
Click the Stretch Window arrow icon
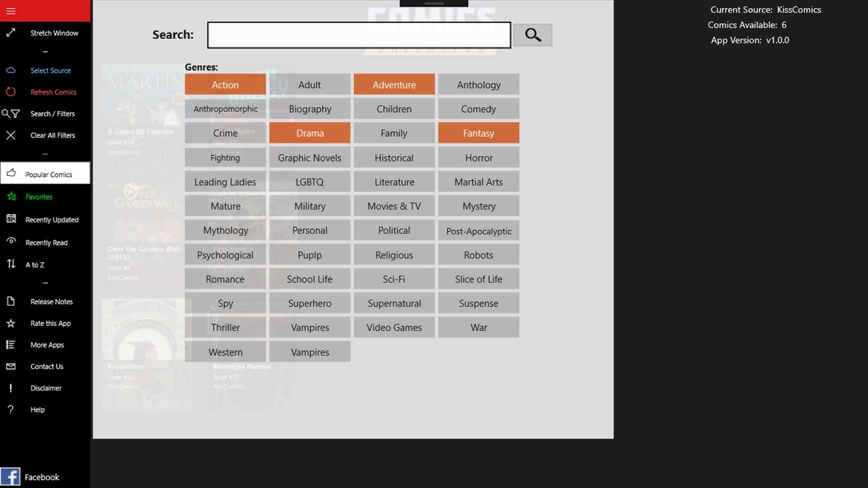click(x=11, y=33)
